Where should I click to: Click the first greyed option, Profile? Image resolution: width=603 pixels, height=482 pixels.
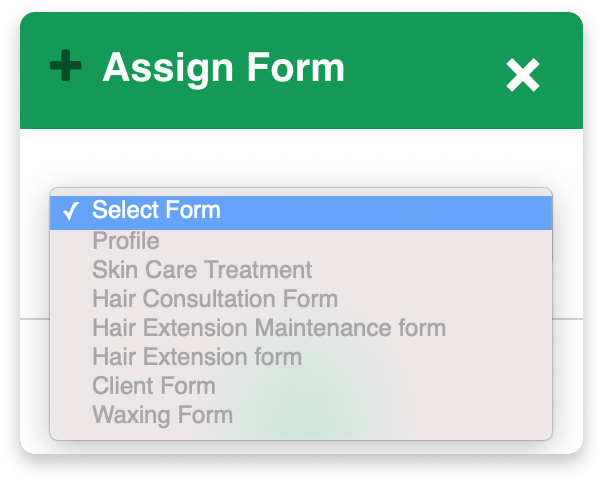(x=126, y=241)
